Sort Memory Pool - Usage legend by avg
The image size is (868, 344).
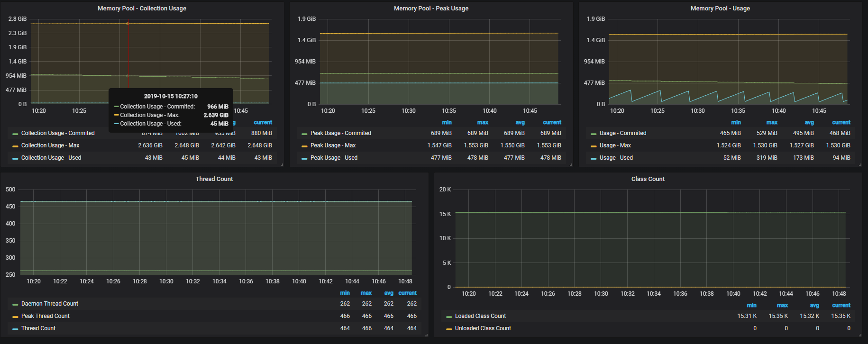point(809,122)
